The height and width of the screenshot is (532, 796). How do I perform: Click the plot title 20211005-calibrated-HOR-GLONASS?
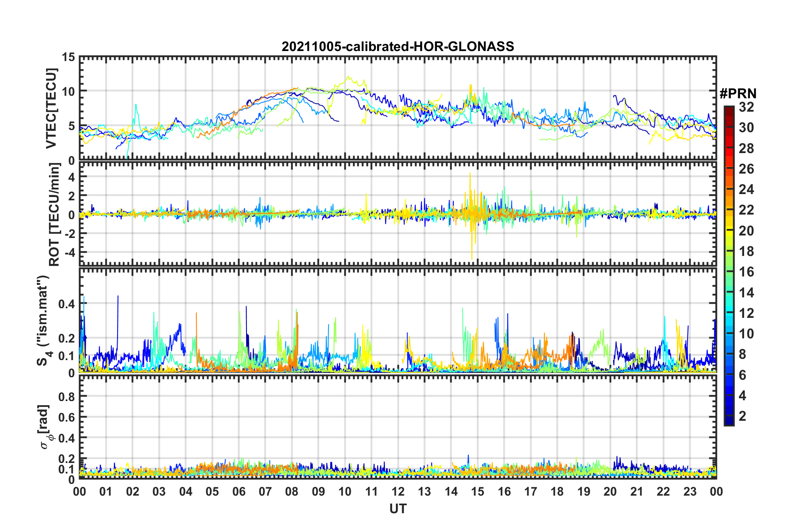click(x=398, y=46)
